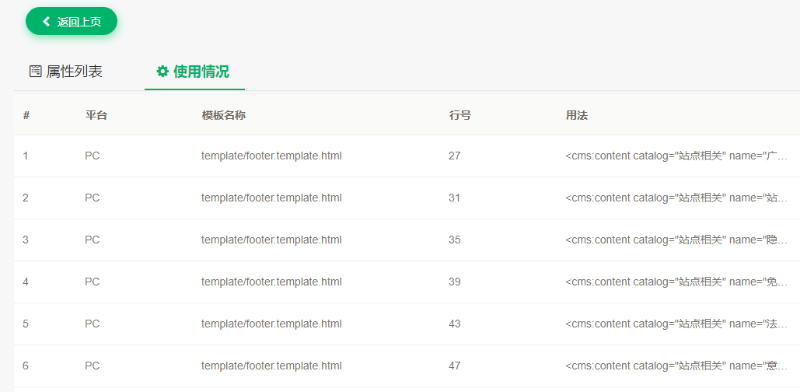Click index number 4 in fourth row
800x392 pixels.
(26, 282)
